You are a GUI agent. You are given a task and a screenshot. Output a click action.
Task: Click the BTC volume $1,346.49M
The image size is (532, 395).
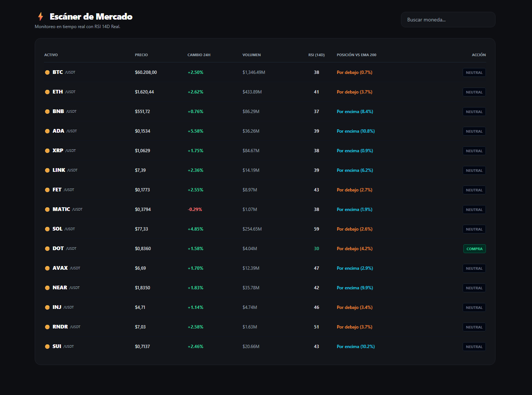254,72
